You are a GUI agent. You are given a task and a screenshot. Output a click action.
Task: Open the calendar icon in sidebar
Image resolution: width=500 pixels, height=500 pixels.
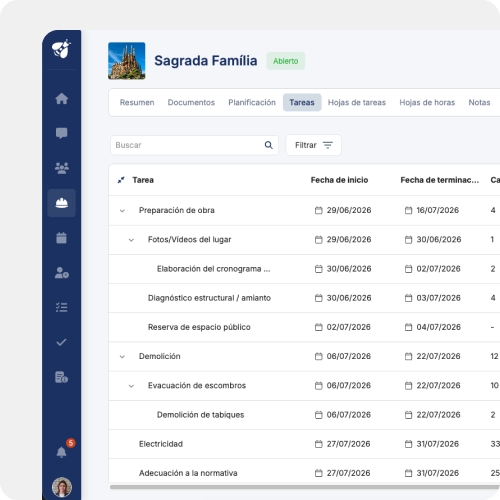tap(62, 238)
